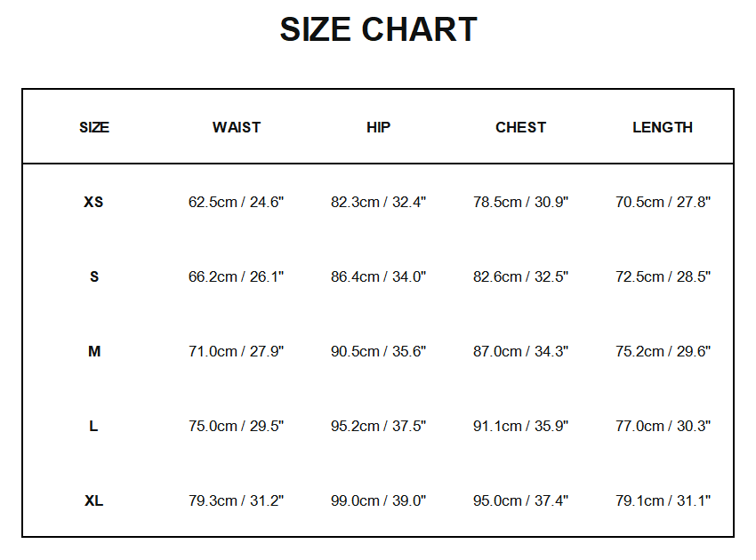Select the M size row label

coord(93,351)
